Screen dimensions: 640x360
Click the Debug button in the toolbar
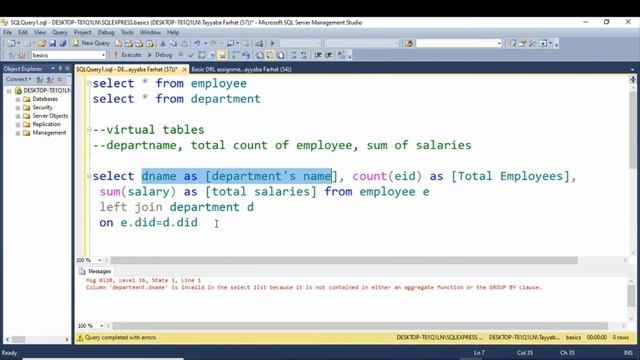pyautogui.click(x=160, y=55)
